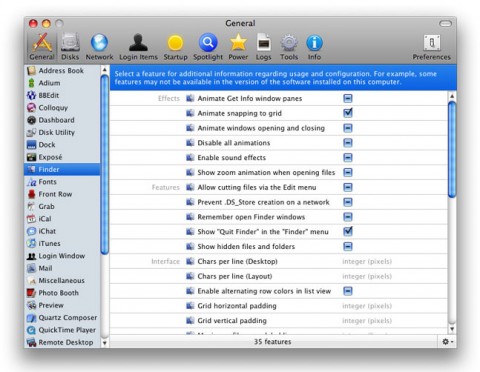
Task: Uncheck Animate snapping to grid
Action: (348, 113)
